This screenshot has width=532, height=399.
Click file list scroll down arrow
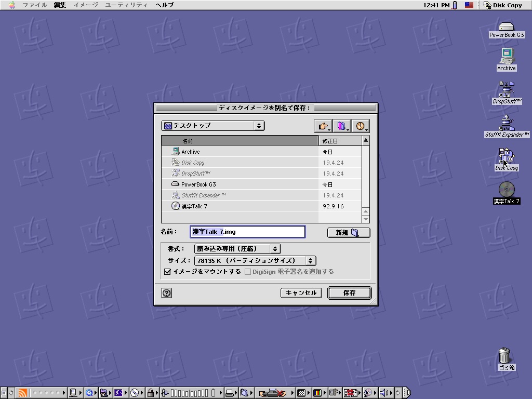(365, 219)
